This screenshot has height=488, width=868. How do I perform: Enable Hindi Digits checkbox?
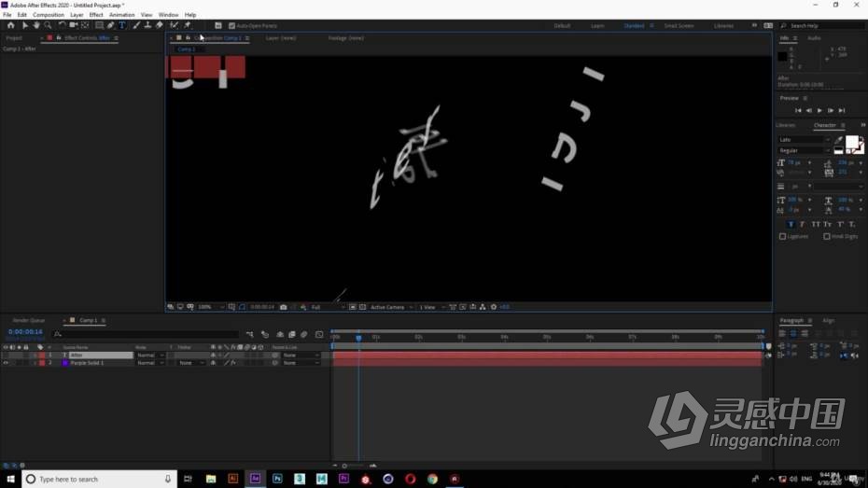[x=827, y=236]
